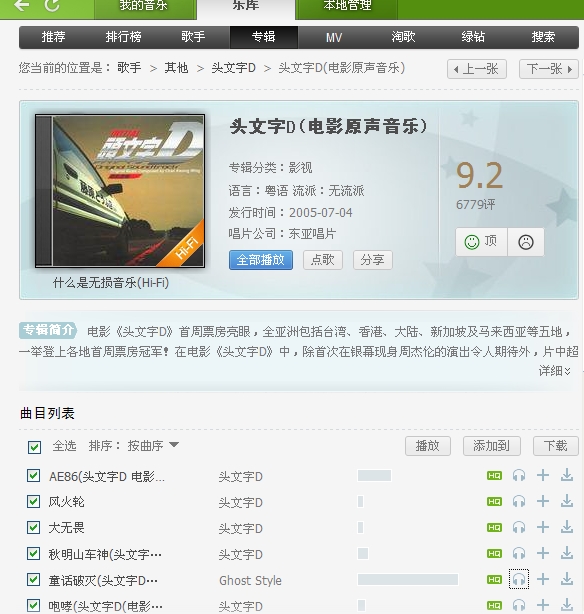584x614 pixels.
Task: Switch to the 本地管理 tab
Action: click(x=347, y=6)
